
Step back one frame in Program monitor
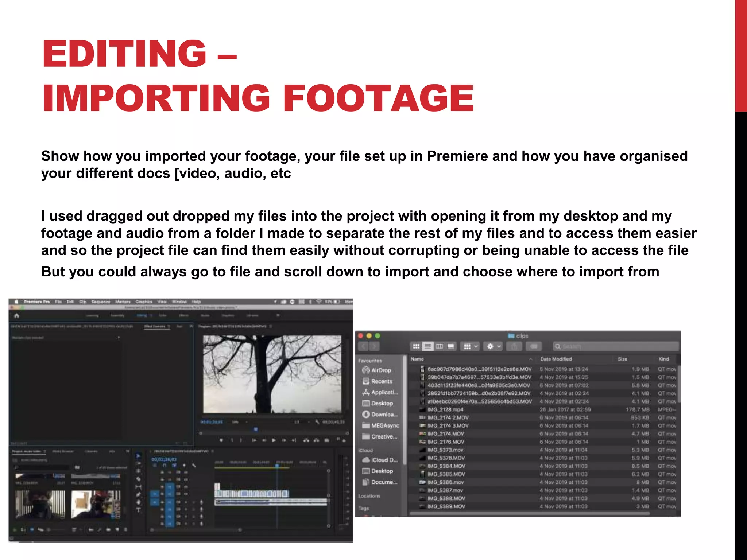tap(264, 440)
